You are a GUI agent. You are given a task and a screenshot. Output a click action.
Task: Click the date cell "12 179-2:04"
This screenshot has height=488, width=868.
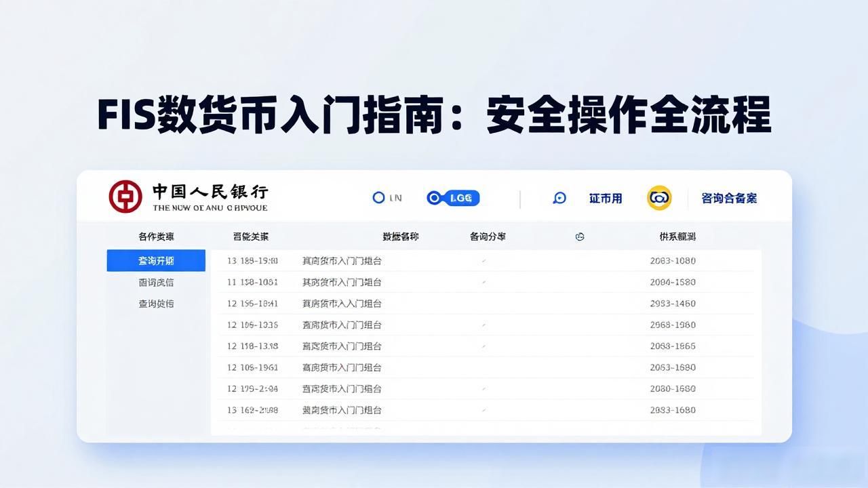pos(252,389)
